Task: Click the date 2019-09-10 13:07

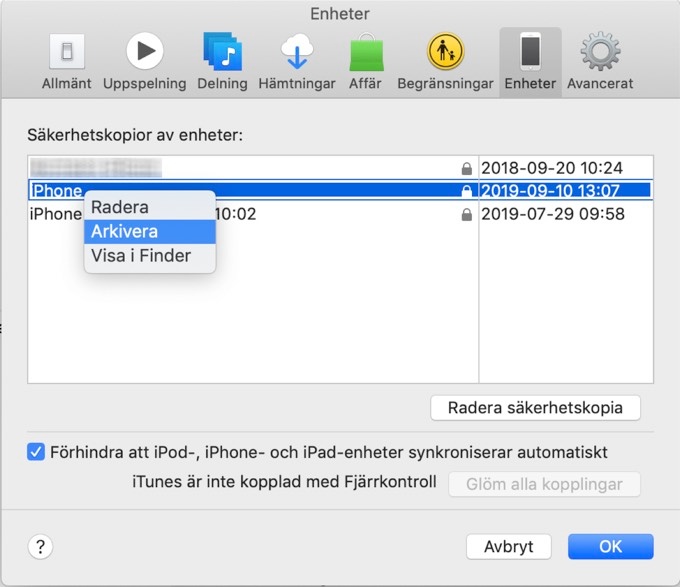Action: 550,191
